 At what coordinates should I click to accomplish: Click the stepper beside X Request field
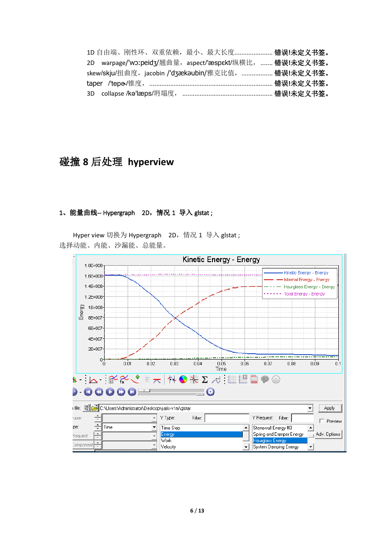(98, 436)
